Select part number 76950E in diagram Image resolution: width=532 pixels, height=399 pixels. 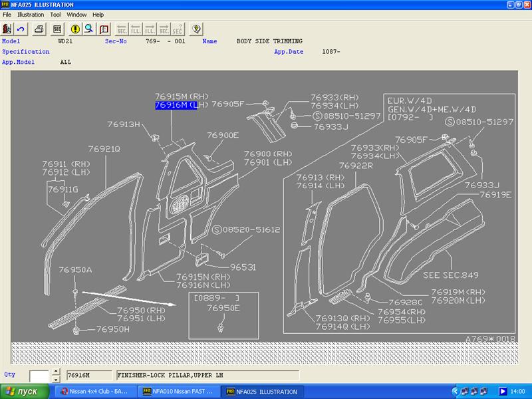[x=222, y=308]
